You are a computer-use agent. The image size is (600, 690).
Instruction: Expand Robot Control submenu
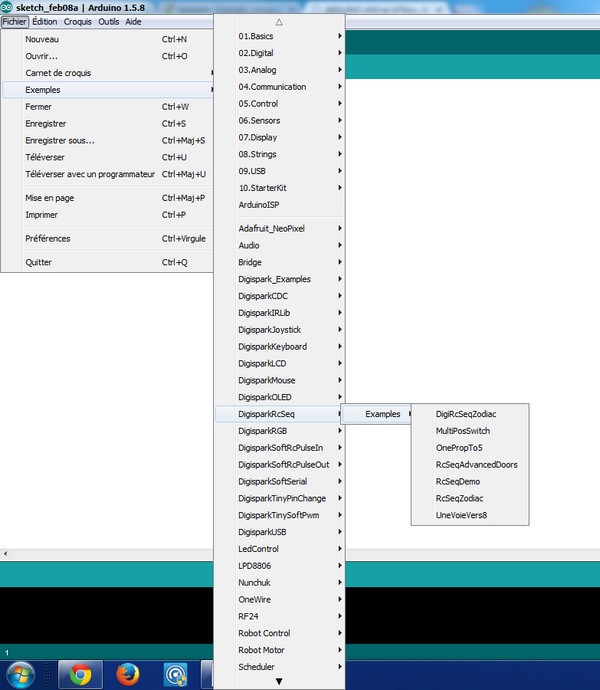point(280,633)
